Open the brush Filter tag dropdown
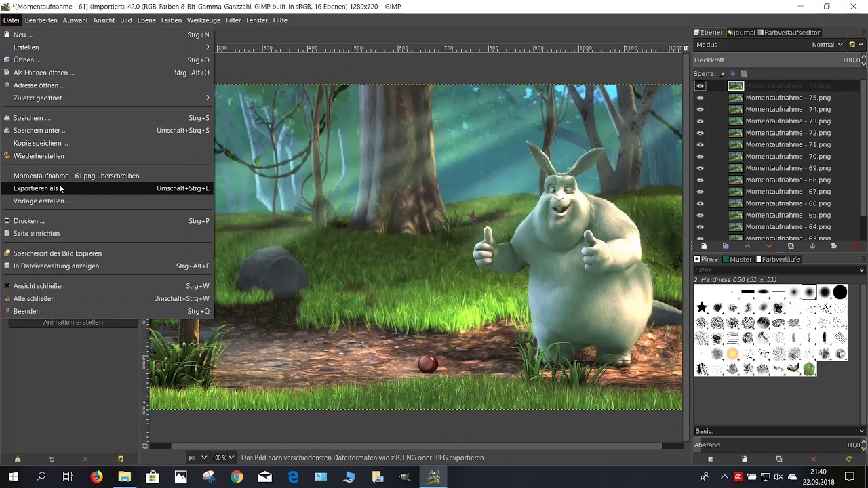This screenshot has width=868, height=488. click(x=862, y=270)
